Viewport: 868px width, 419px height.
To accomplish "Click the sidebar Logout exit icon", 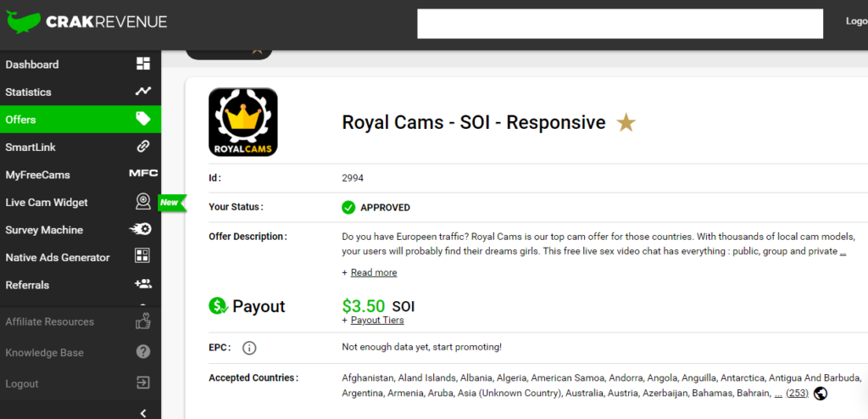I will coord(143,383).
